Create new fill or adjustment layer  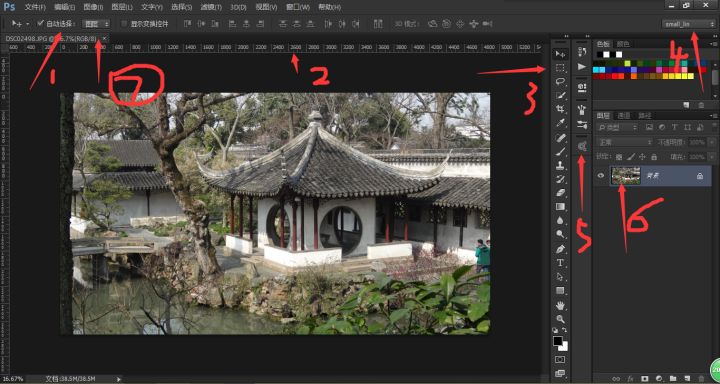[658, 378]
